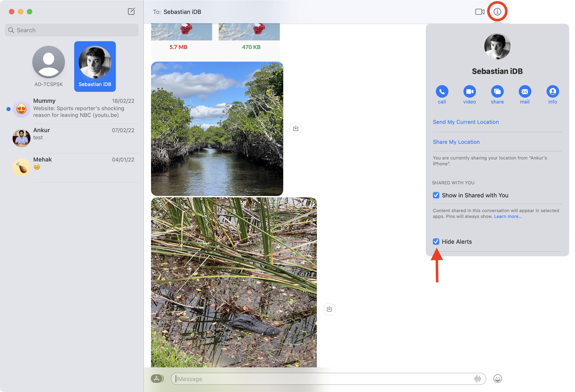Save the alligator swamp photo

pos(329,309)
